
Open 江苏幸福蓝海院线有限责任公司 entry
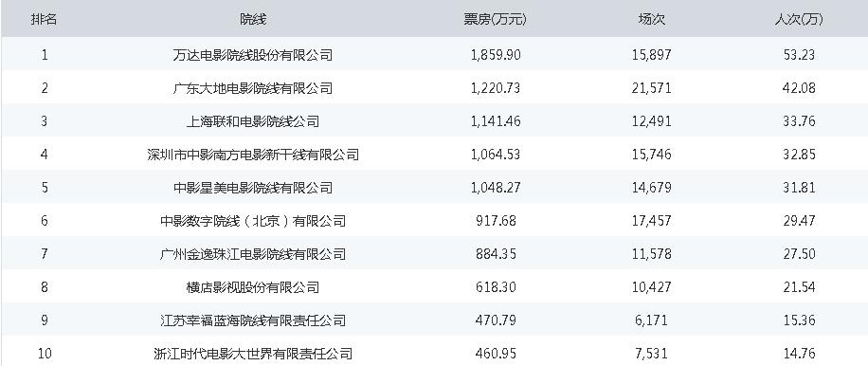pyautogui.click(x=253, y=320)
